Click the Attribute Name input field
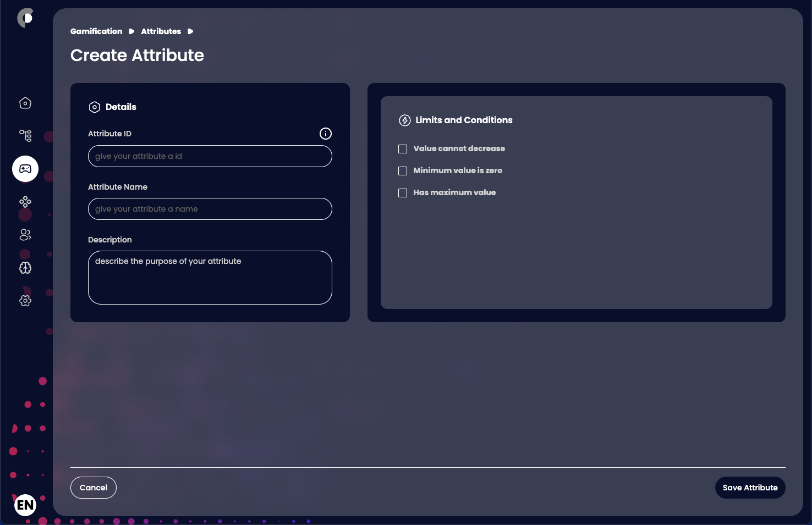This screenshot has width=812, height=525. (210, 209)
